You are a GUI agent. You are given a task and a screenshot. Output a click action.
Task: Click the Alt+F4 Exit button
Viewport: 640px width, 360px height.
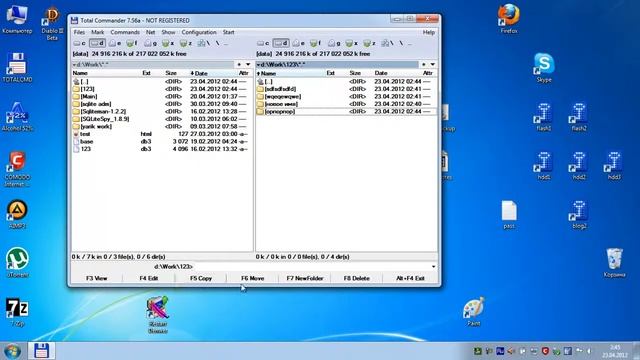[x=410, y=278]
